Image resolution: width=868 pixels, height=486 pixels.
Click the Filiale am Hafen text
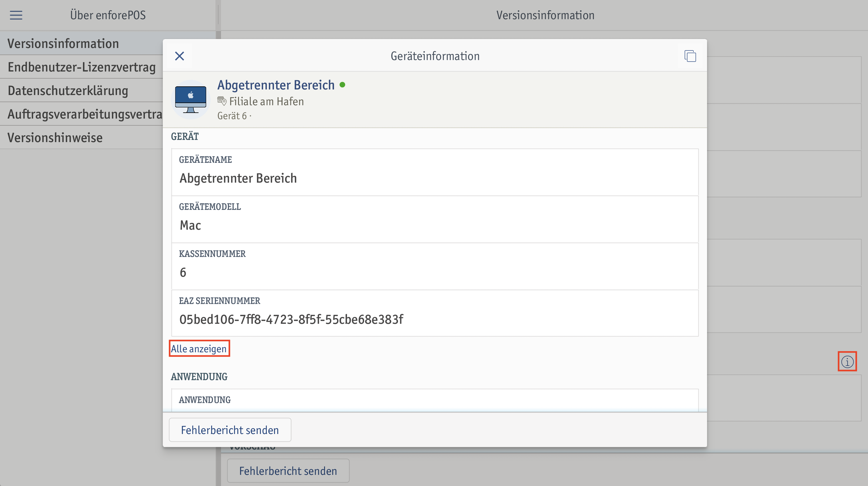pos(267,102)
